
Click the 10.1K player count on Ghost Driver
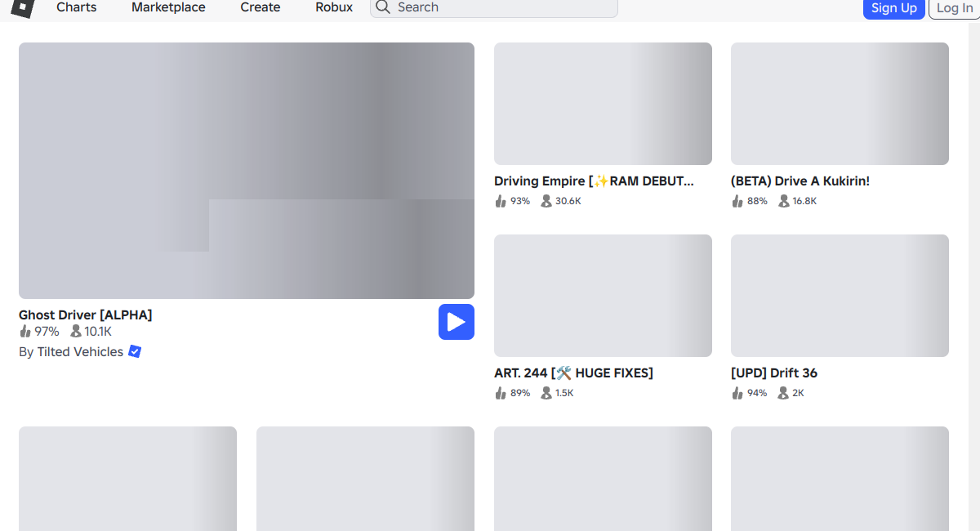pyautogui.click(x=91, y=331)
